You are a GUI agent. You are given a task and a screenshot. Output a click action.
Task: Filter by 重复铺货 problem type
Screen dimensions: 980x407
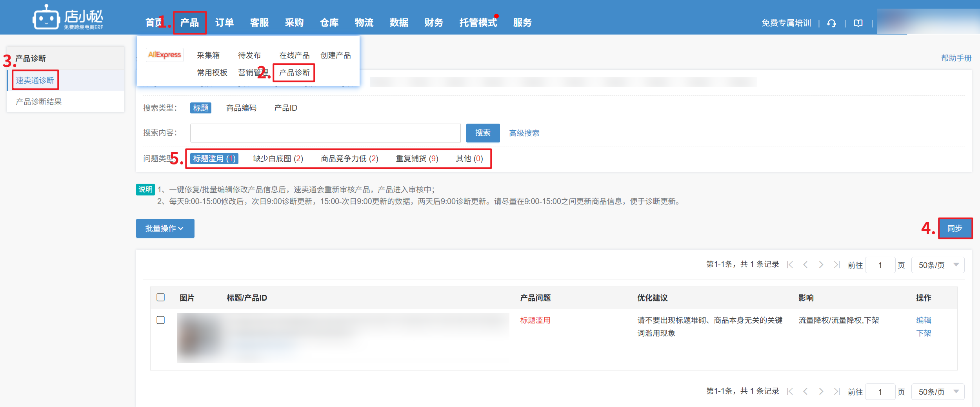pos(417,159)
